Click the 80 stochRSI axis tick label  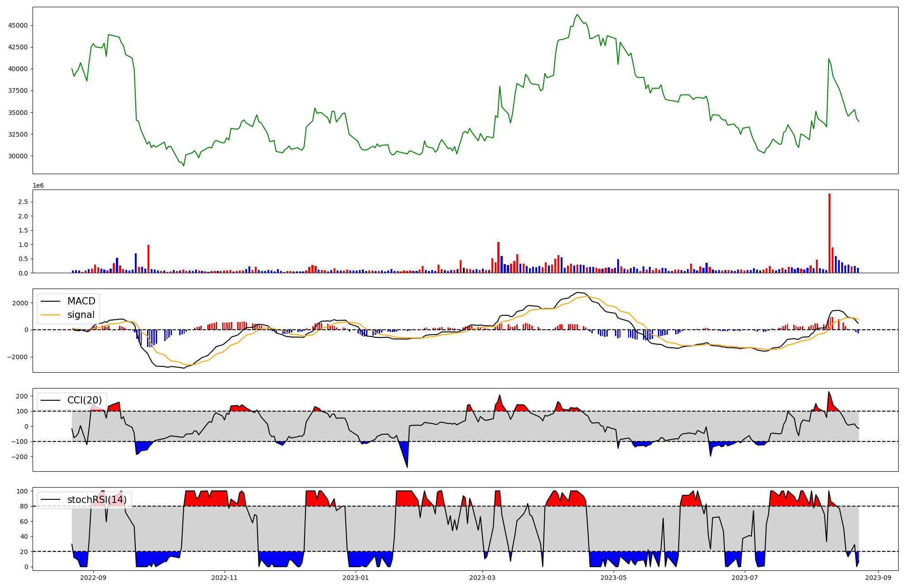point(24,506)
